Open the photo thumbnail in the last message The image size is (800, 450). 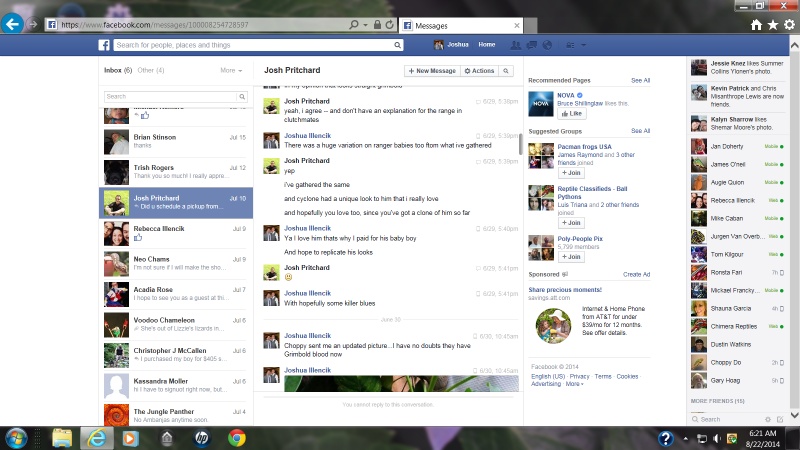point(401,384)
